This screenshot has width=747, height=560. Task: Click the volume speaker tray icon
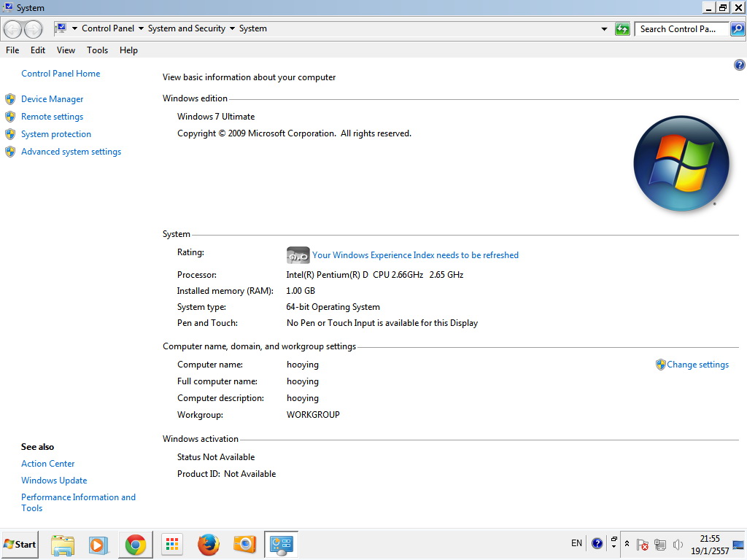click(678, 544)
